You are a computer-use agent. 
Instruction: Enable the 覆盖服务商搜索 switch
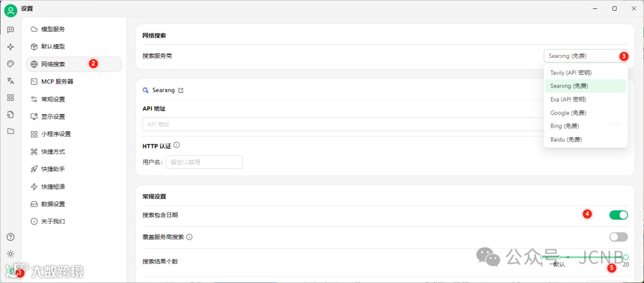pyautogui.click(x=618, y=237)
